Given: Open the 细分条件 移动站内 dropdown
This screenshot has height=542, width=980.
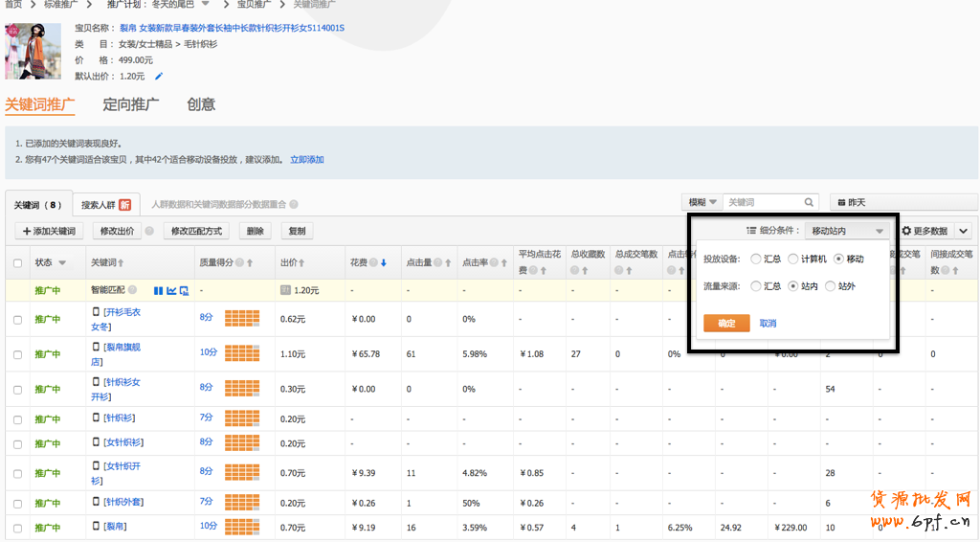Looking at the screenshot, I should point(847,231).
